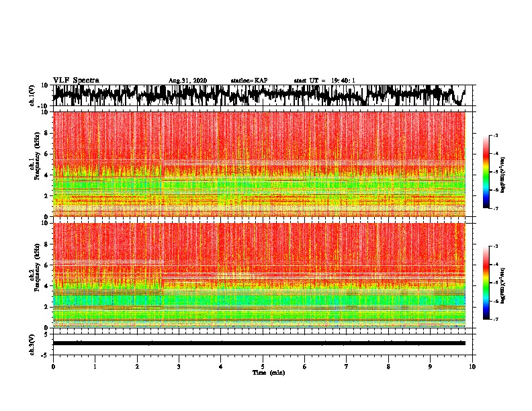Image resolution: width=532 pixels, height=411 pixels.
Task: Click the "4" kHz tick on ch.2 spectrogram axis
Action: coord(46,286)
